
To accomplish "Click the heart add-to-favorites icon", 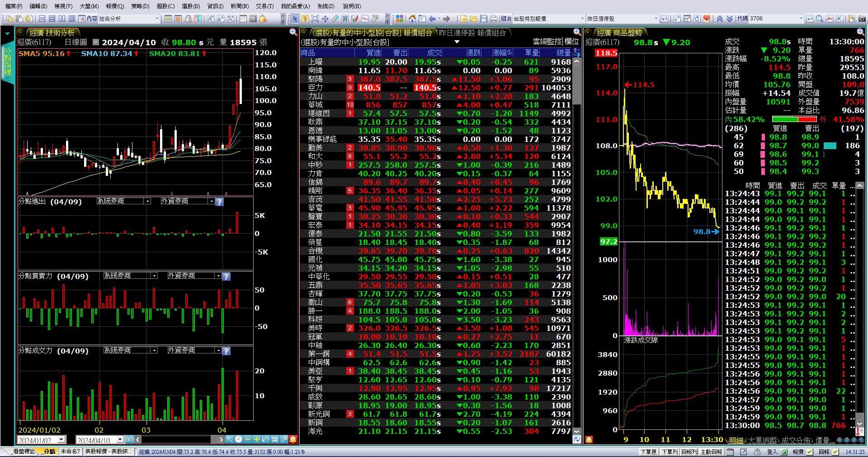I will click(x=707, y=19).
